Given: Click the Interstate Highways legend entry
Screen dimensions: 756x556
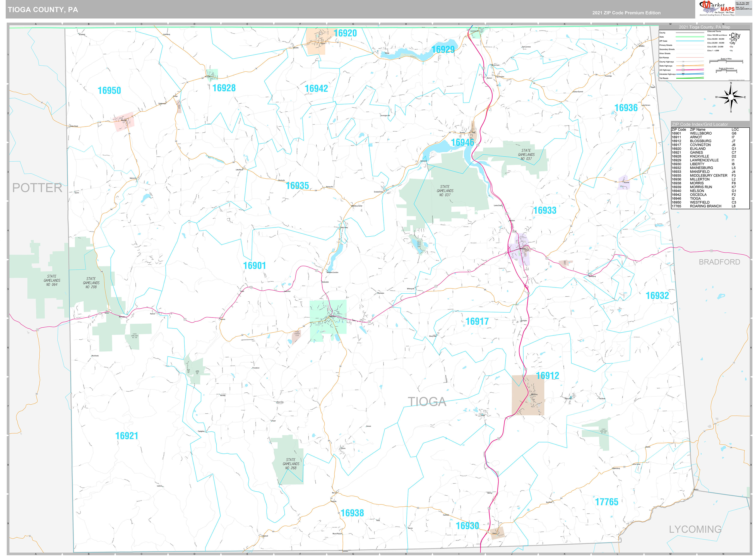Looking at the screenshot, I should click(682, 74).
